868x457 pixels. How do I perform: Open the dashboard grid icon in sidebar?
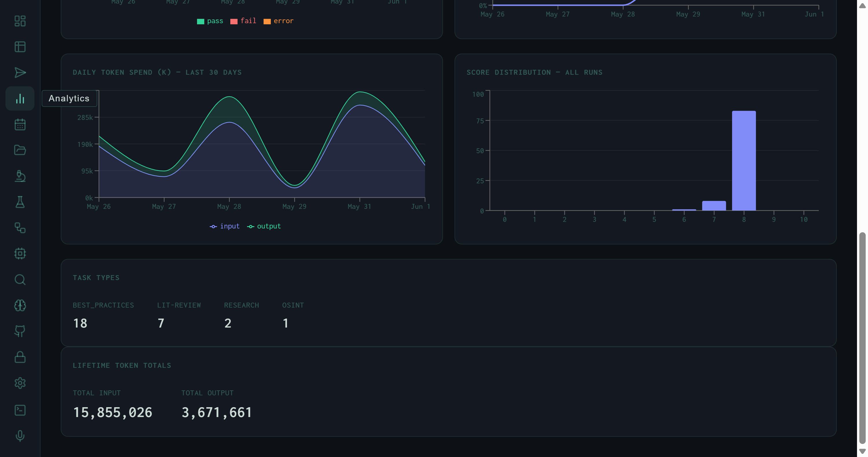(x=20, y=21)
